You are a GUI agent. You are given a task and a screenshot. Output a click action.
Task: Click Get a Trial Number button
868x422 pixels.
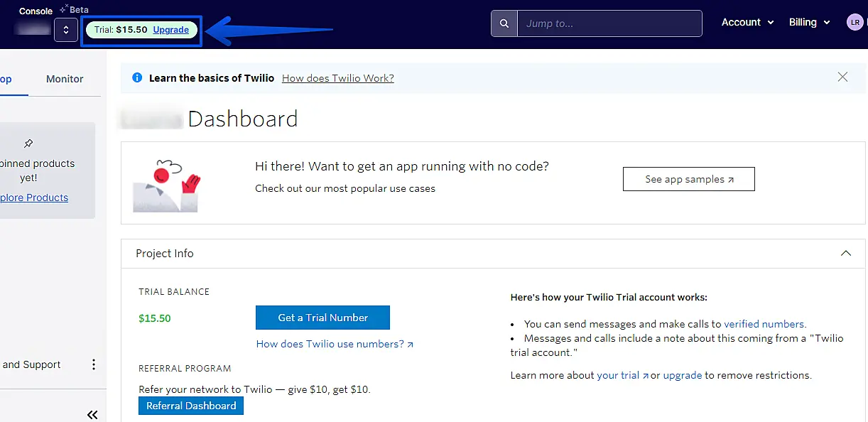pos(322,318)
